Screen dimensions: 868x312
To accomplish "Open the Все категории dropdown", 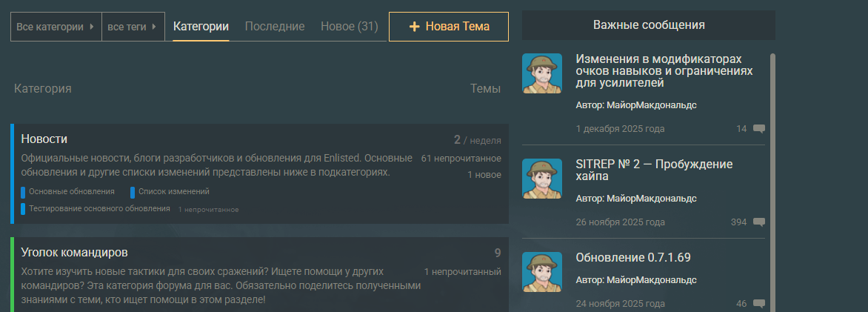I will pos(56,27).
